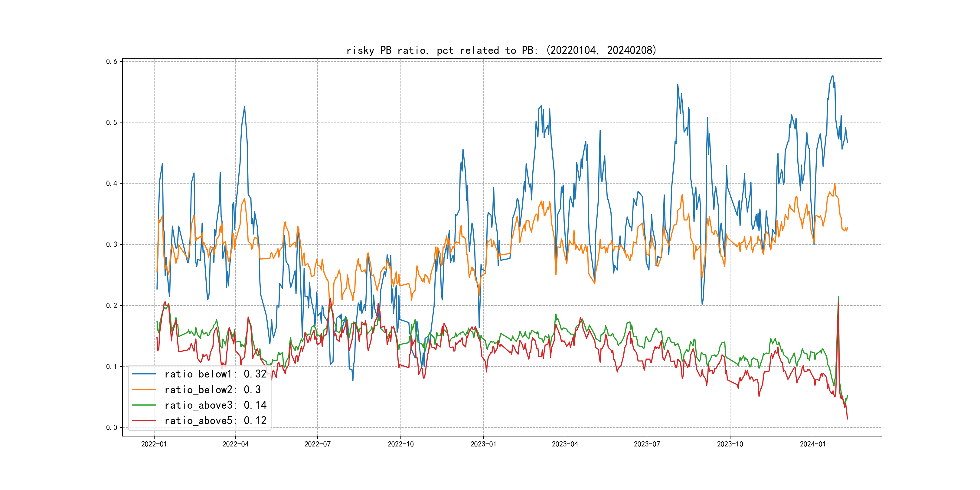Click the 2022-04 x-axis tick label
Image resolution: width=980 pixels, height=490 pixels.
(x=236, y=444)
